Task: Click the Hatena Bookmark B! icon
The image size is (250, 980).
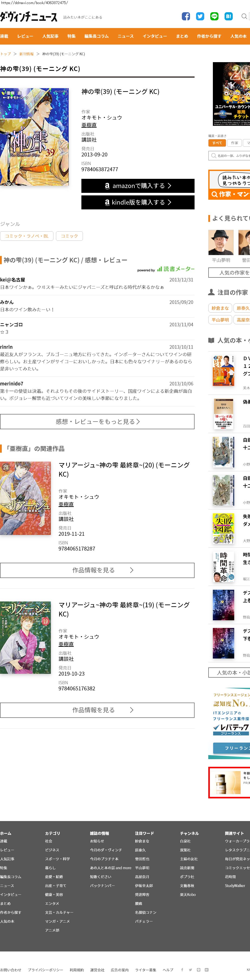Action: click(228, 16)
